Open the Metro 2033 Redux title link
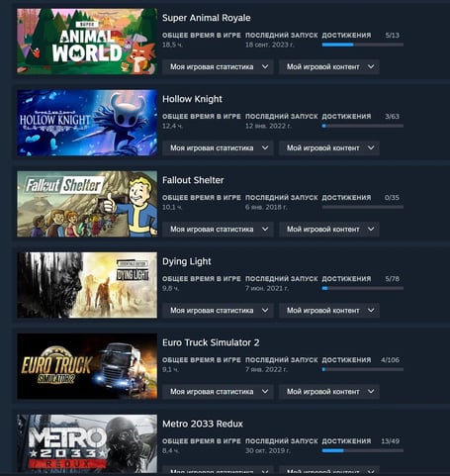This screenshot has width=450, height=476. tap(203, 424)
